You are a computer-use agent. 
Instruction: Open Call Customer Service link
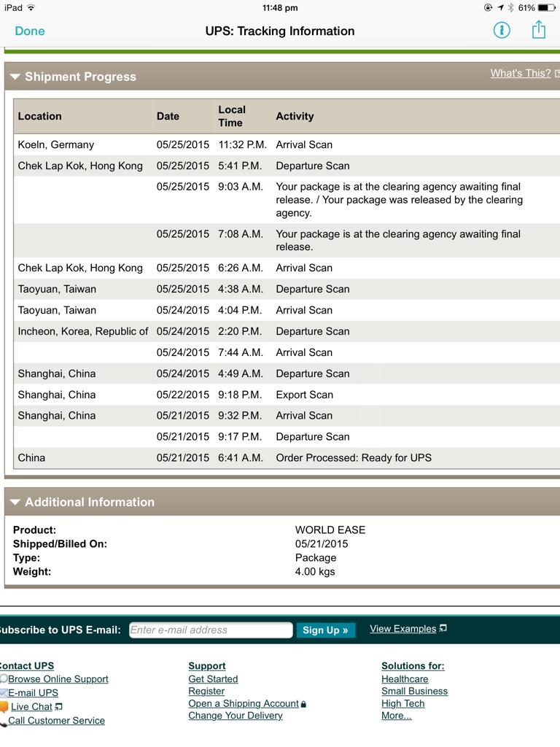coord(56,720)
